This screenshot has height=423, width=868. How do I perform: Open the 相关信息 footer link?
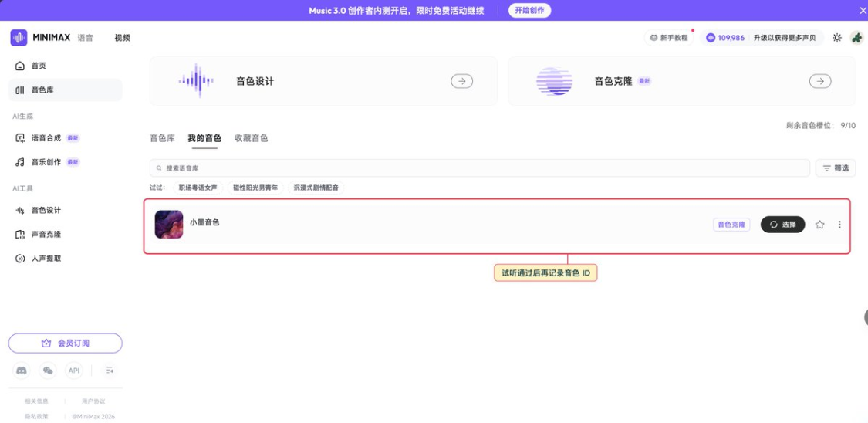pos(36,401)
